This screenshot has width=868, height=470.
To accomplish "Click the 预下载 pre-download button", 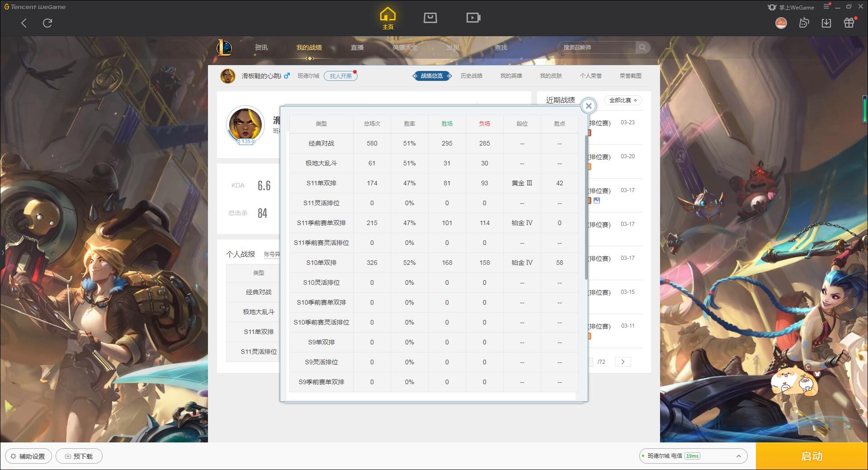I will tap(79, 456).
